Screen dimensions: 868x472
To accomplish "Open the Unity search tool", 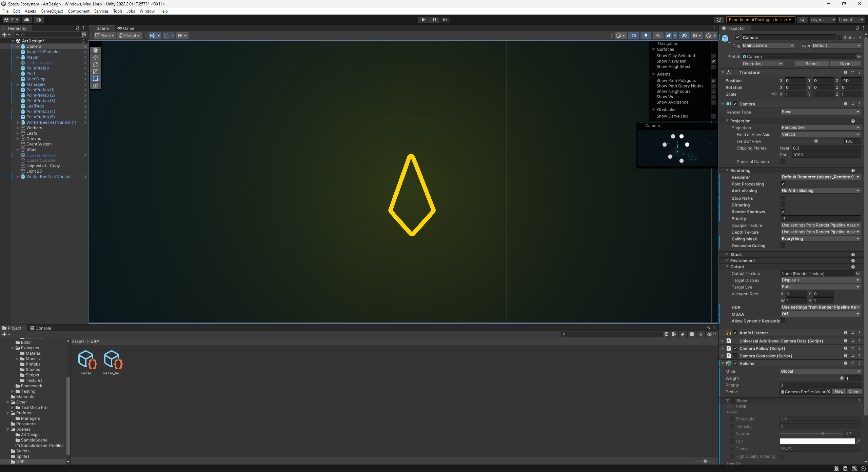I will [x=803, y=20].
